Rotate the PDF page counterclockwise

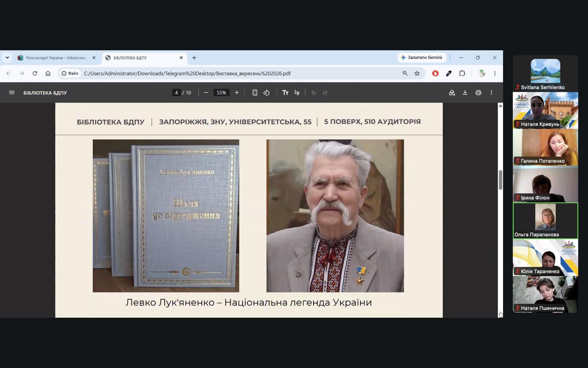tap(266, 92)
